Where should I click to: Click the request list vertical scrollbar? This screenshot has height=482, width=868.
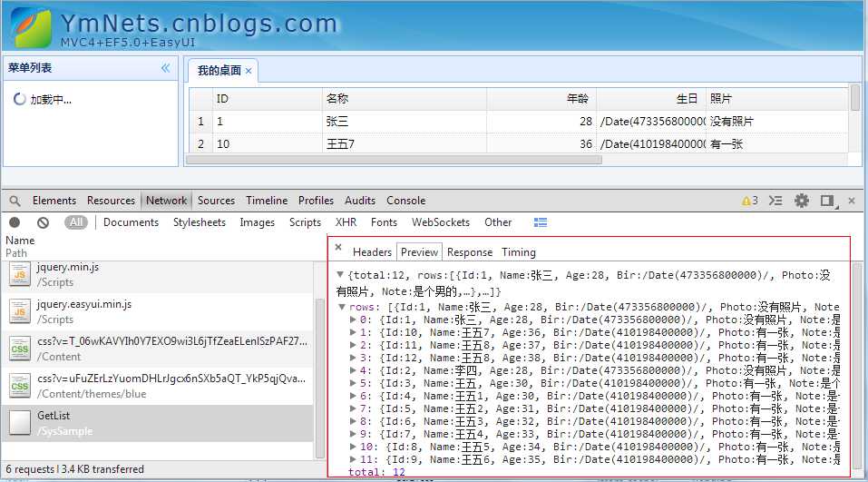point(319,379)
